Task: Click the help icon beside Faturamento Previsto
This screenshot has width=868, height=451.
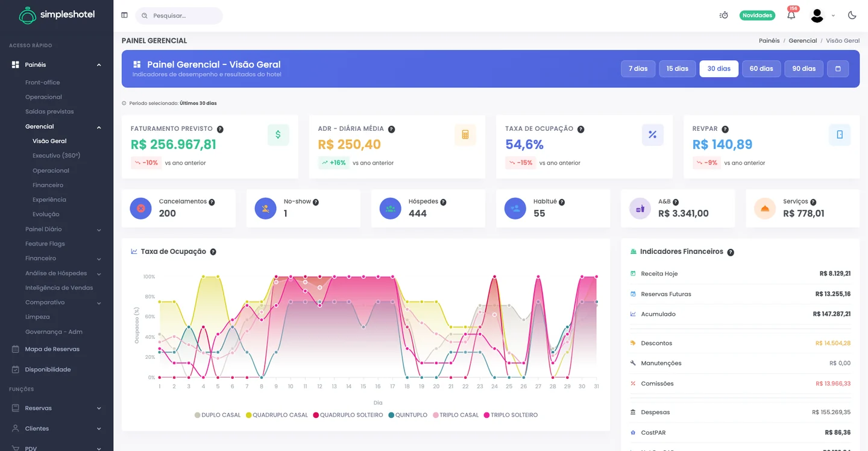Action: tap(220, 129)
